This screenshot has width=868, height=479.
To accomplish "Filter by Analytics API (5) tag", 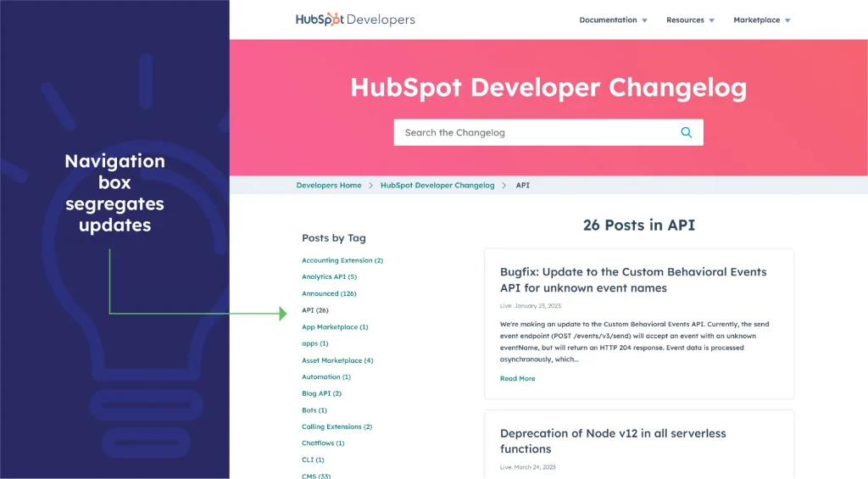I will pyautogui.click(x=330, y=277).
